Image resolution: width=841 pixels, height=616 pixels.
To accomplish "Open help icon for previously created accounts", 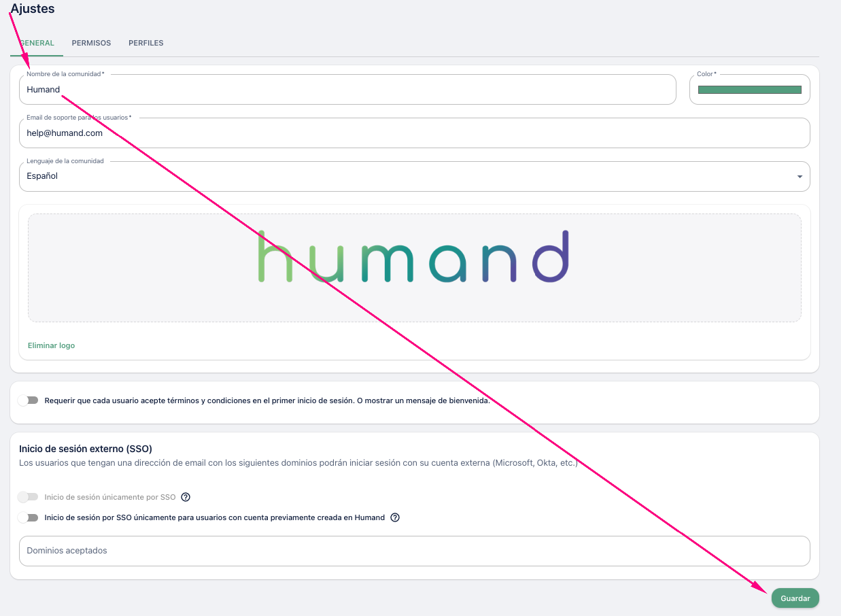I will (395, 517).
